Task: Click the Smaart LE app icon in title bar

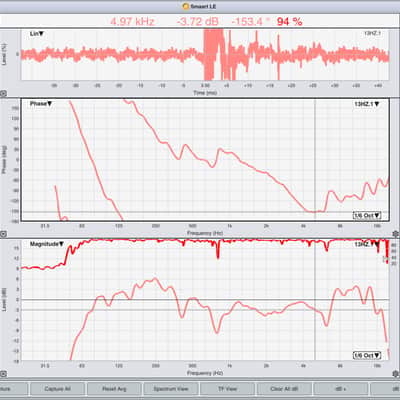Action: click(186, 6)
